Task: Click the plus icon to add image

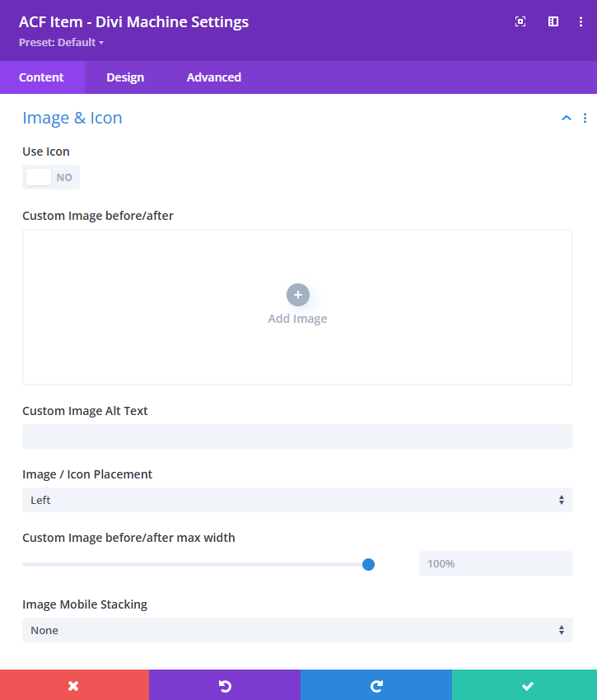Action: point(298,295)
